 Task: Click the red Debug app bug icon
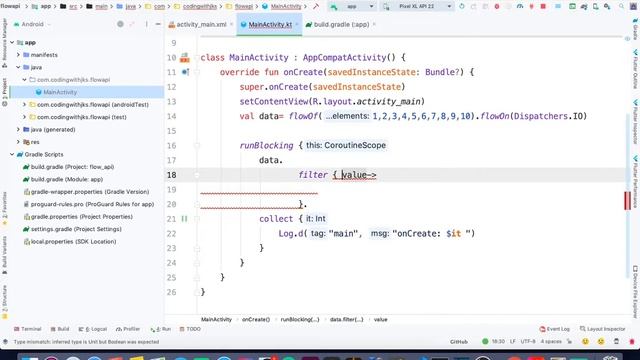pyautogui.click(x=497, y=7)
